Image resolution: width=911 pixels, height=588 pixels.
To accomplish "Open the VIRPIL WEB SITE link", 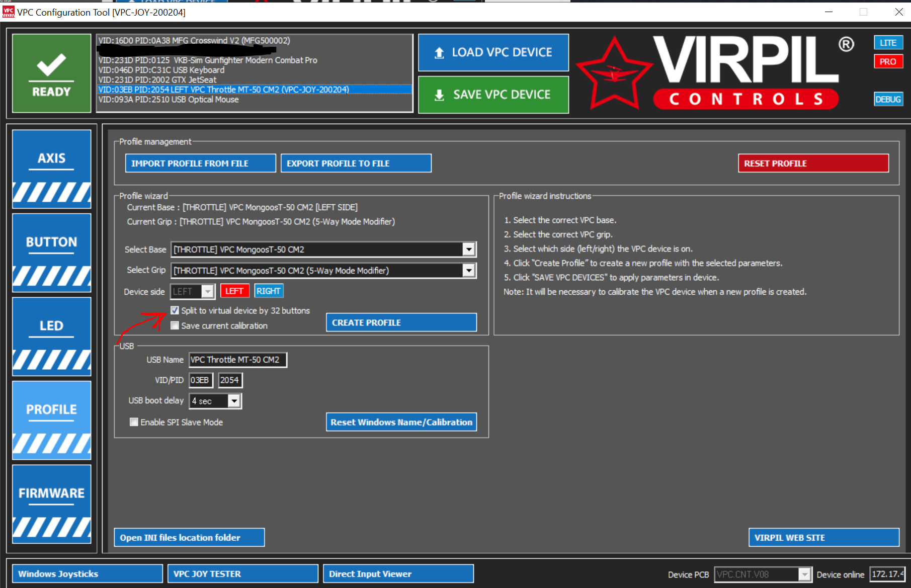I will [x=823, y=537].
